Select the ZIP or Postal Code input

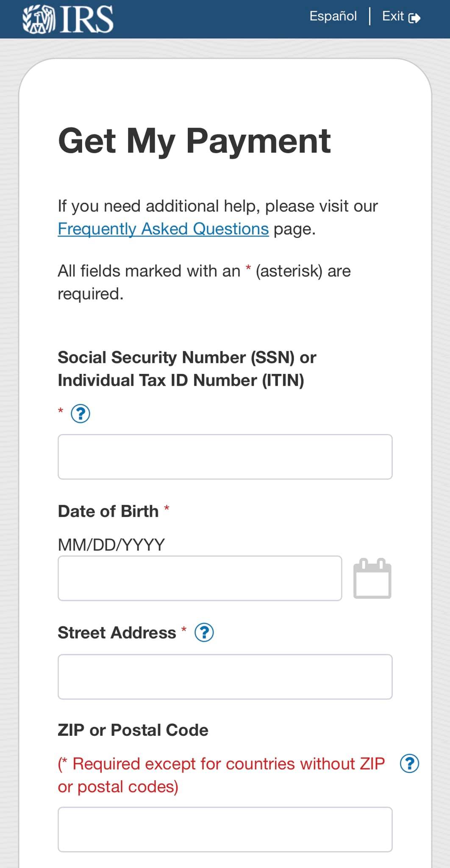click(225, 829)
